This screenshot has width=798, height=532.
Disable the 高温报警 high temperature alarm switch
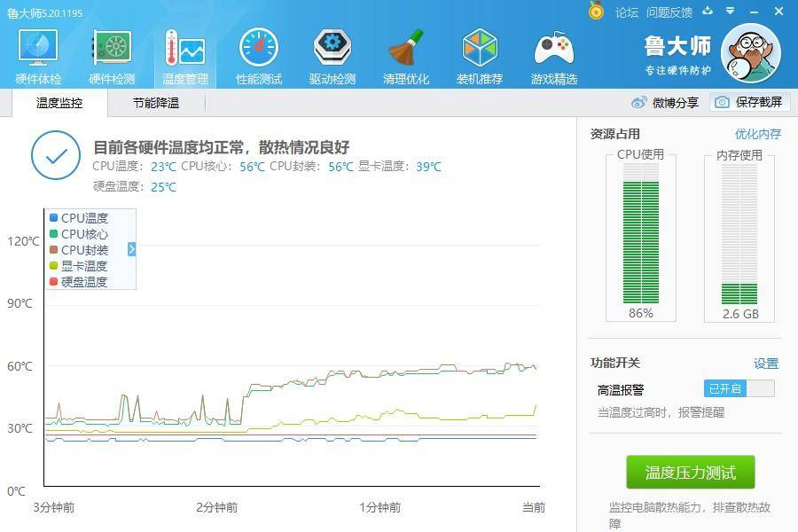[x=739, y=388]
